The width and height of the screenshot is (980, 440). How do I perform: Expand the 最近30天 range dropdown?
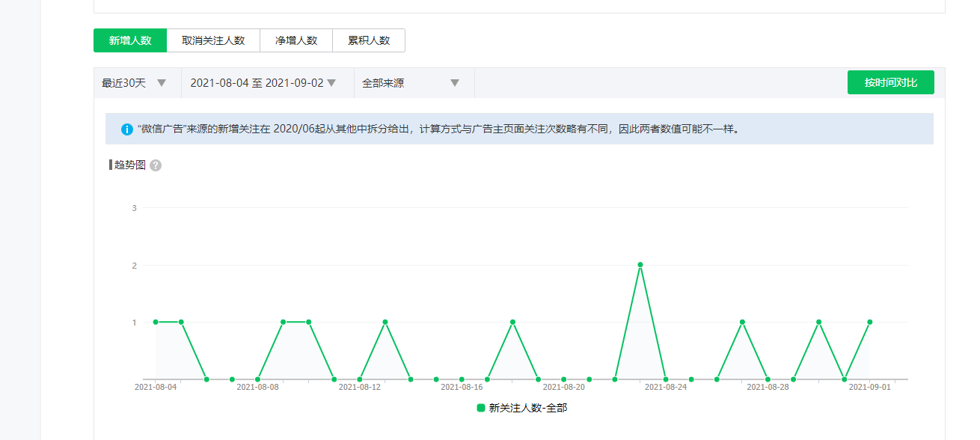click(135, 83)
